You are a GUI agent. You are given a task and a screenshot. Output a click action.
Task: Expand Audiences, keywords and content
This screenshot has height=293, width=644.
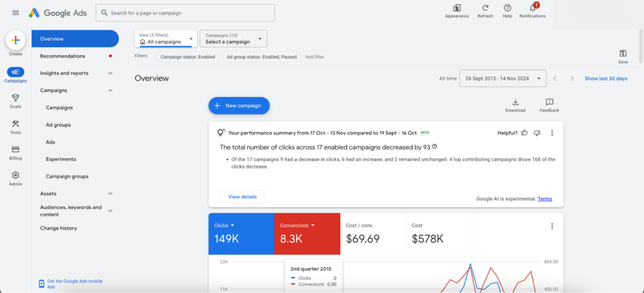[110, 211]
